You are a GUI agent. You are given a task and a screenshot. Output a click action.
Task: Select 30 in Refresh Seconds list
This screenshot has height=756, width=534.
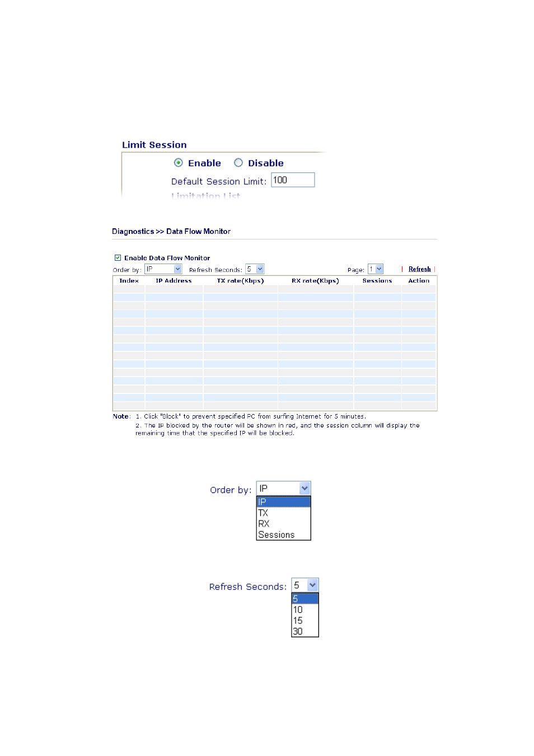point(305,631)
